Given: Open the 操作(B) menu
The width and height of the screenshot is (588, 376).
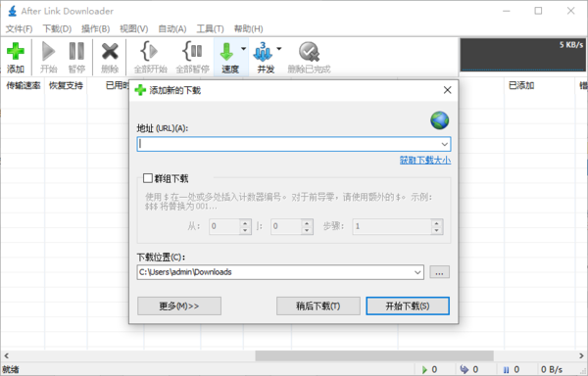Looking at the screenshot, I should pos(96,28).
